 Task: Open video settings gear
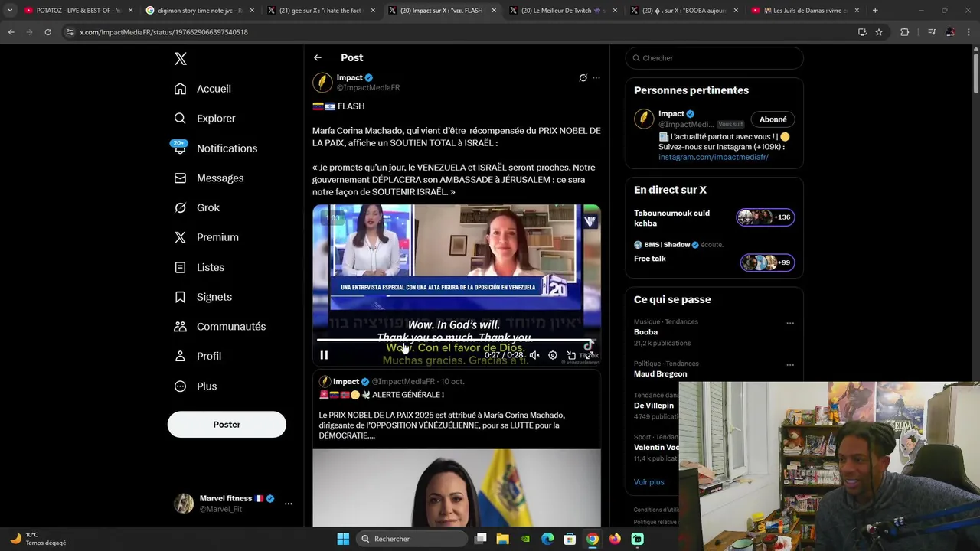pyautogui.click(x=553, y=355)
